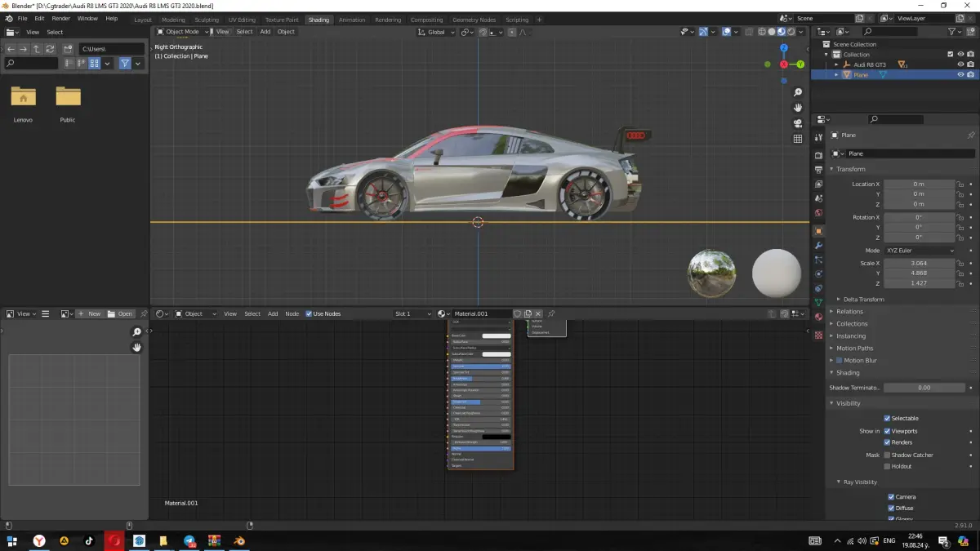Click the viewport zoom magnifier icon
The image size is (980, 551).
pos(798,93)
